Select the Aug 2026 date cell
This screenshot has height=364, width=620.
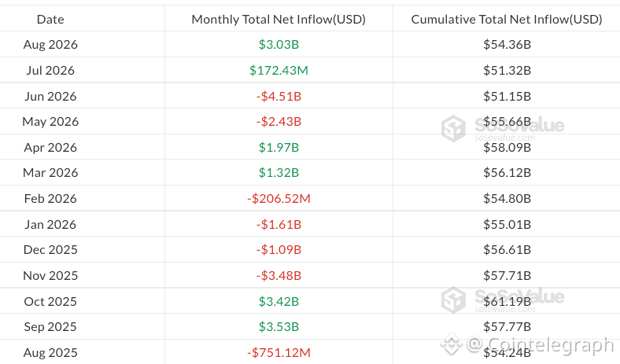(x=50, y=44)
